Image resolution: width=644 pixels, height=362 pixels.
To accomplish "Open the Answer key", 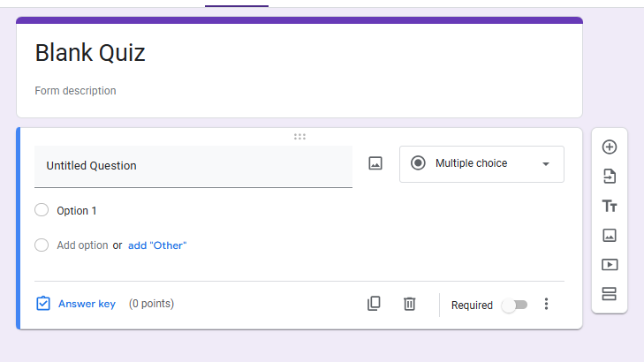I will pos(76,304).
